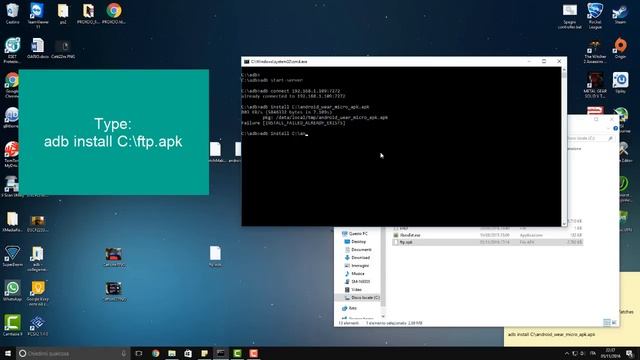Open The Witcher 2 desktop shortcut
Screen dimensions: 640x360
tap(595, 51)
